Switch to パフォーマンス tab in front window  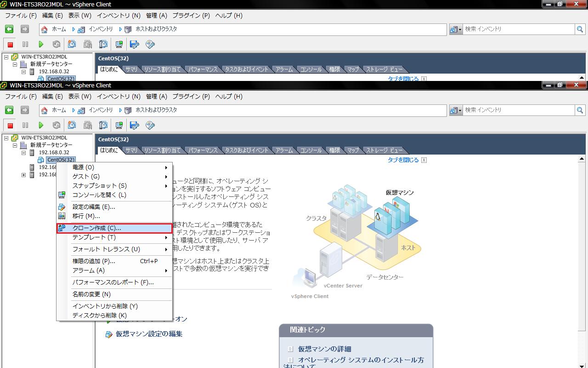click(203, 150)
